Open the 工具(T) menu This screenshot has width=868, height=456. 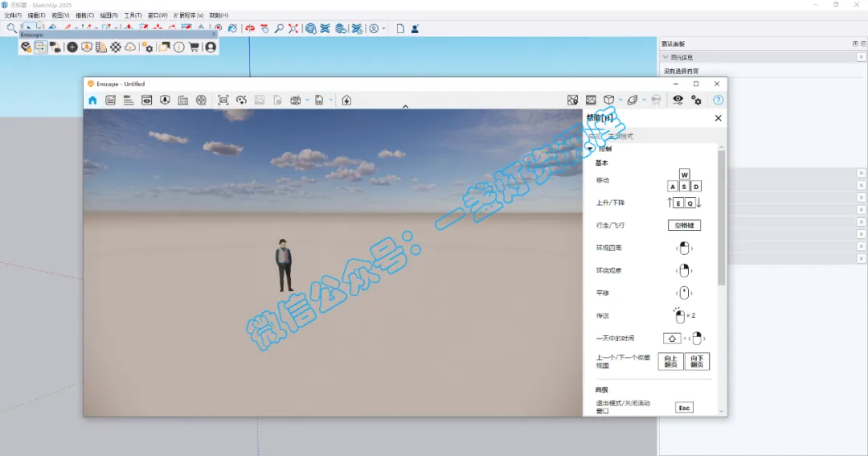coord(133,15)
